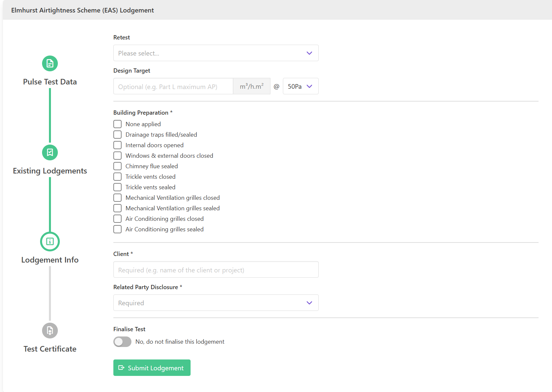Click the Submit Lodgement button
552x392 pixels.
pyautogui.click(x=152, y=368)
